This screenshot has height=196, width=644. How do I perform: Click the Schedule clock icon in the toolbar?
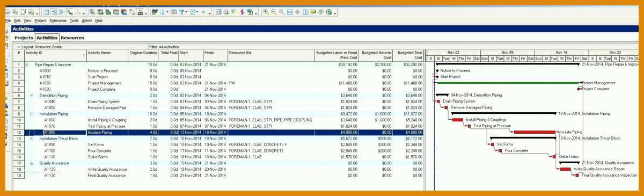[x=226, y=11]
